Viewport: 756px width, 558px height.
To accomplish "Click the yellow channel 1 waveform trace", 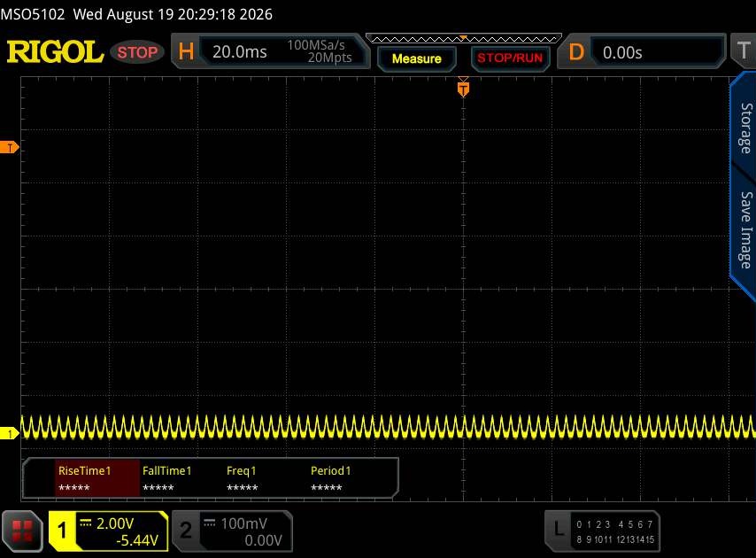I will [x=388, y=427].
